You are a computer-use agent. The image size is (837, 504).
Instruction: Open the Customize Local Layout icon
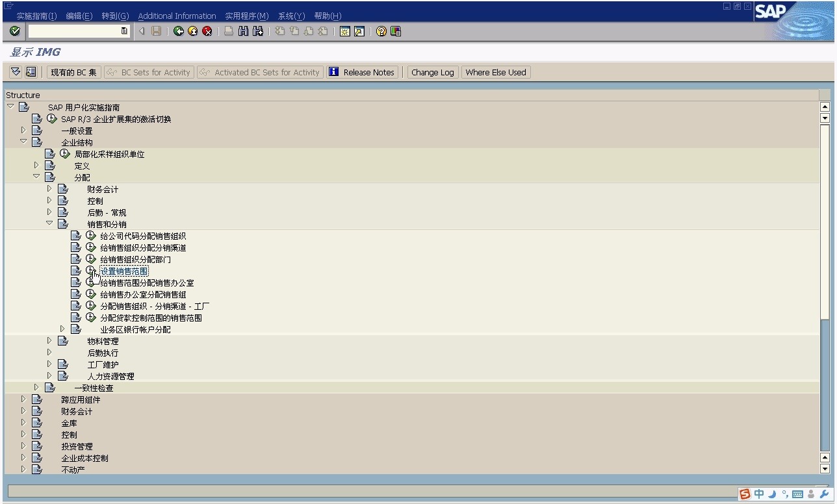coord(396,31)
